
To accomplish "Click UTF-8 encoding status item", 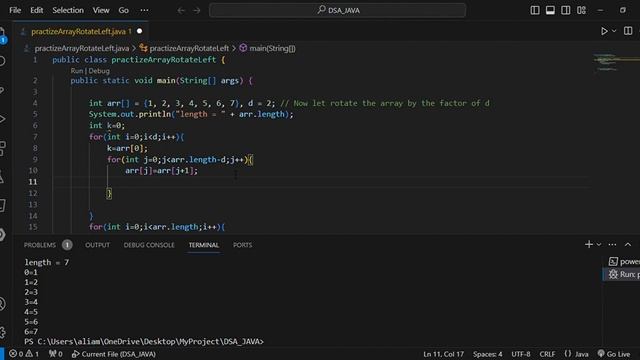I will tap(521, 354).
